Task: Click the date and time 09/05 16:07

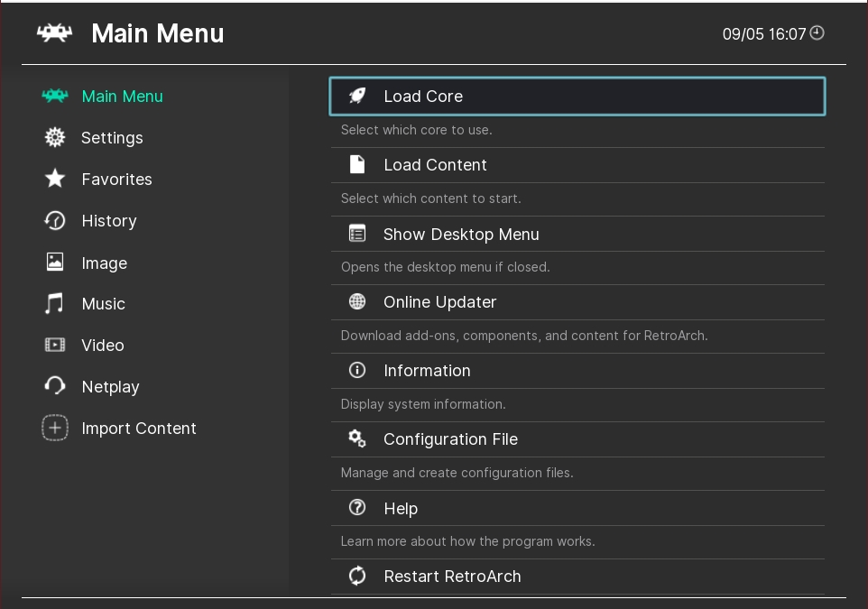Action: tap(764, 33)
